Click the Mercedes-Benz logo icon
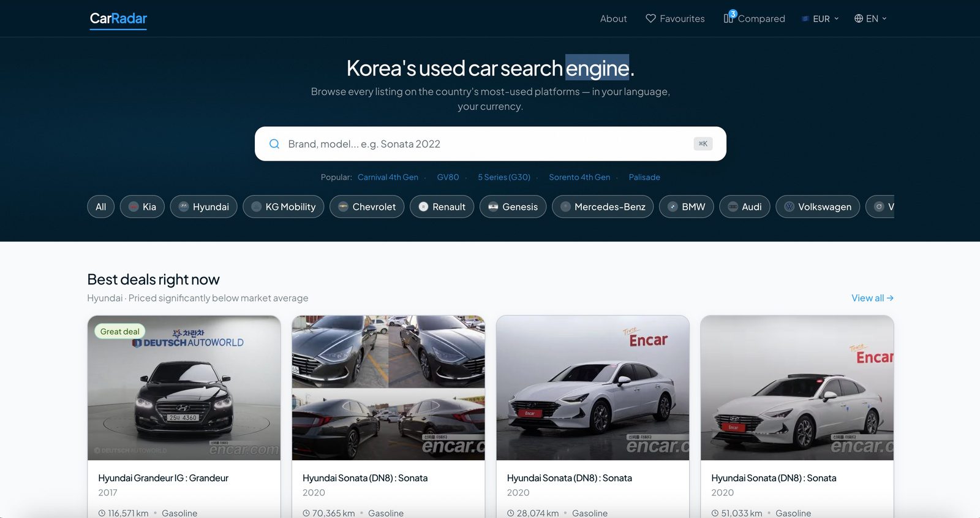This screenshot has width=980, height=518. pyautogui.click(x=565, y=207)
